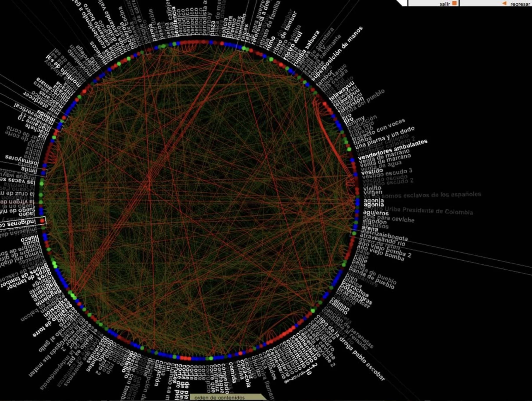
Task: Select 'somos esclavos de los españoles' label
Action: 431,195
